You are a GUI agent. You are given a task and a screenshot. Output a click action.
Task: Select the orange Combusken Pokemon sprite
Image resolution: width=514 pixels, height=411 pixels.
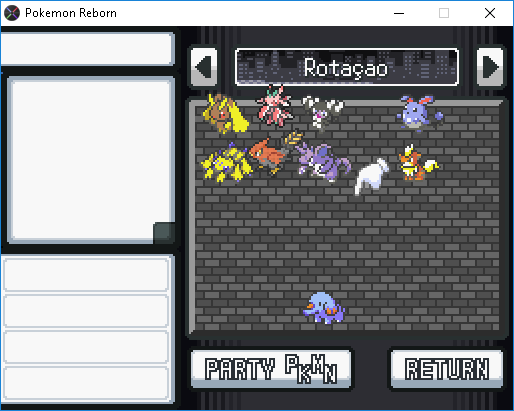tap(419, 163)
